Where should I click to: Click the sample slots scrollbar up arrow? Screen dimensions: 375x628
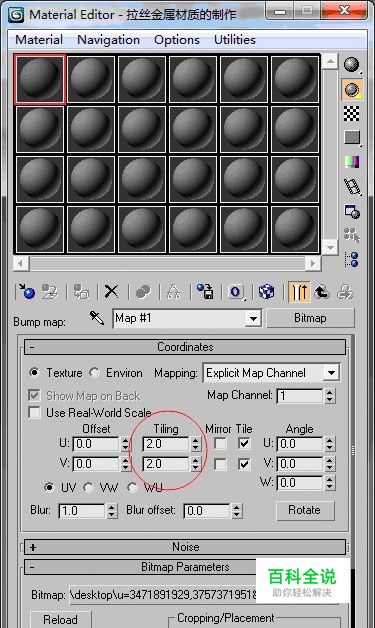point(330,61)
